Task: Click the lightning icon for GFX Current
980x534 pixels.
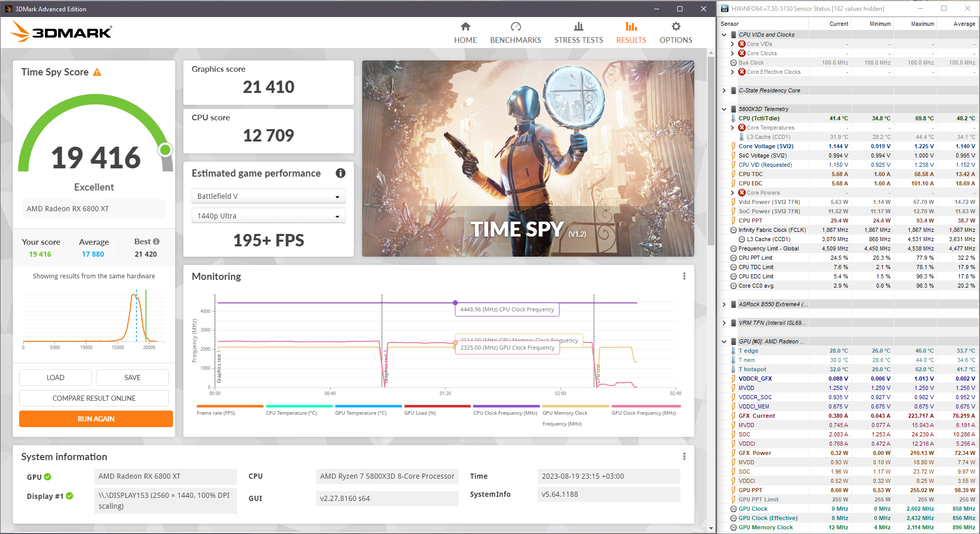Action: (733, 416)
